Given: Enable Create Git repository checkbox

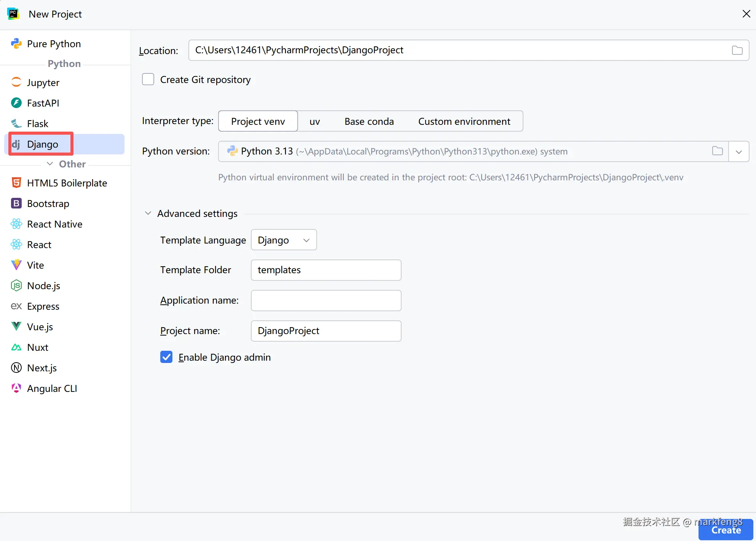Looking at the screenshot, I should click(x=148, y=80).
